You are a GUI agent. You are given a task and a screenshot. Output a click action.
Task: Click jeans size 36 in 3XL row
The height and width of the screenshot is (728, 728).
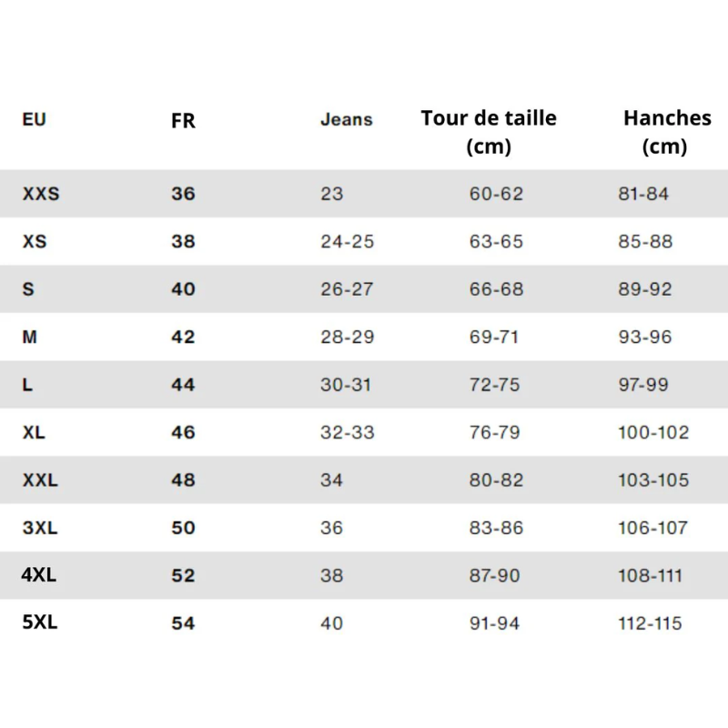331,528
